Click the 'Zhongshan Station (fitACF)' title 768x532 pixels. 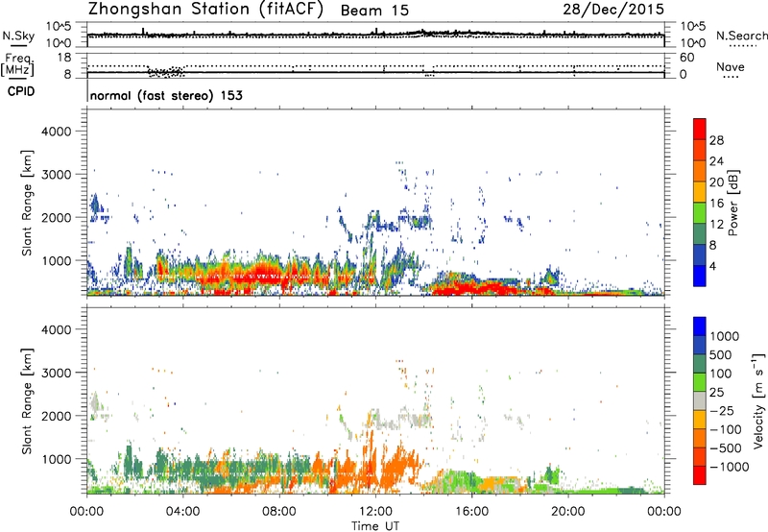coord(205,10)
